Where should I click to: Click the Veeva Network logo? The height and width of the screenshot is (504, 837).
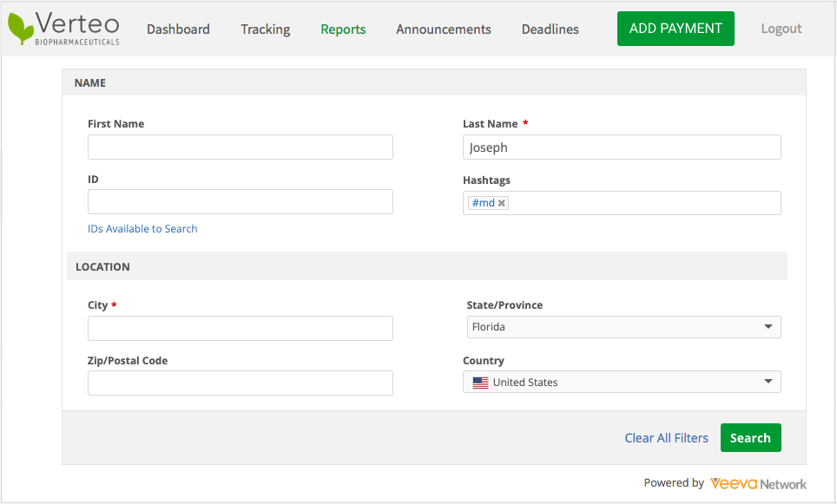click(757, 483)
